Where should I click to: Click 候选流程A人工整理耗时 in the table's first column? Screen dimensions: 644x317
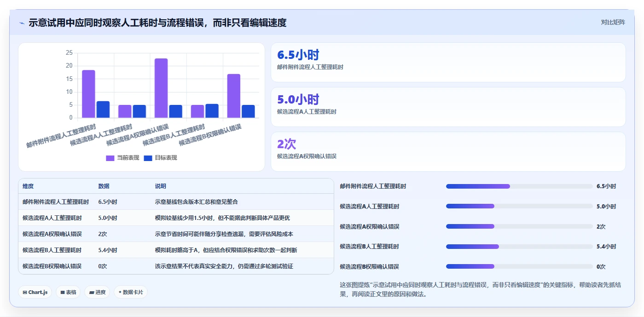click(52, 218)
